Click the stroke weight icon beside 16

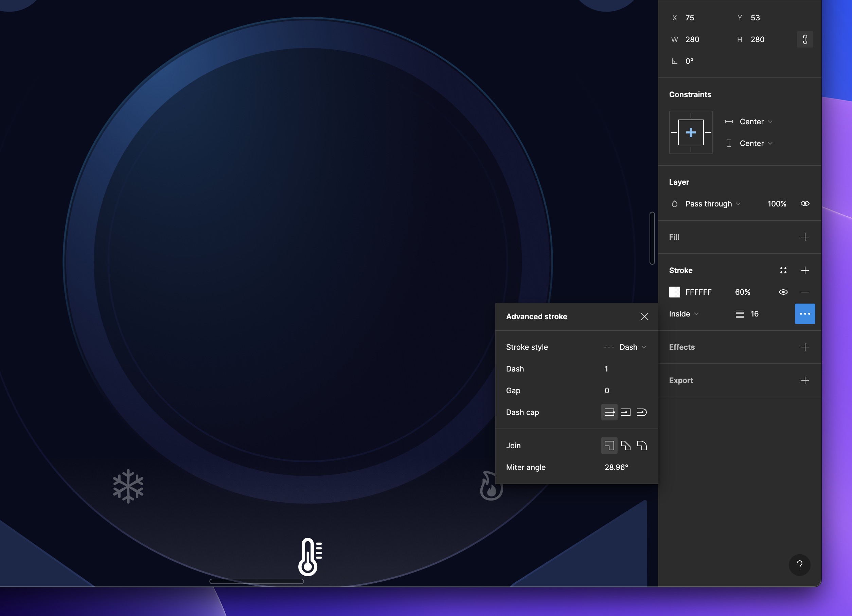(x=739, y=314)
